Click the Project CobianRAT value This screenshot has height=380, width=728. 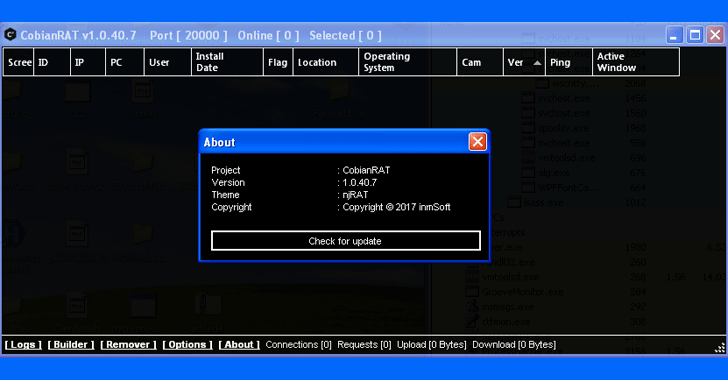coord(366,170)
